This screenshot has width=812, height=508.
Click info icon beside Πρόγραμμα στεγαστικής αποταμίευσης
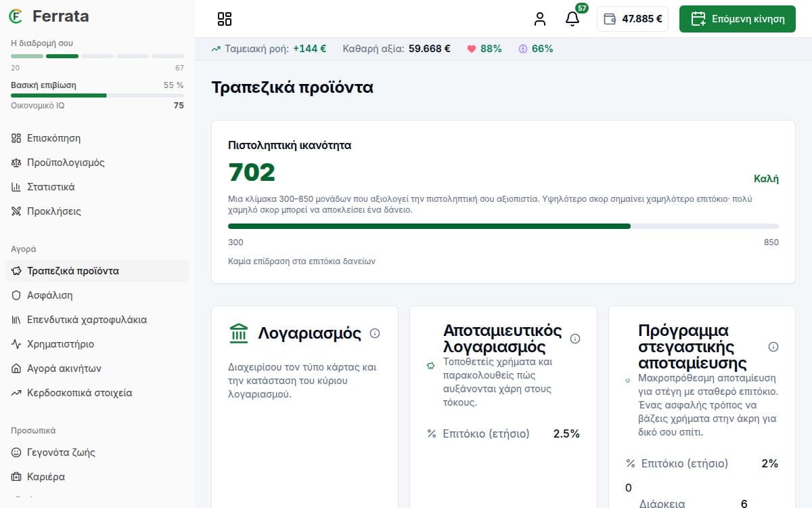point(773,347)
